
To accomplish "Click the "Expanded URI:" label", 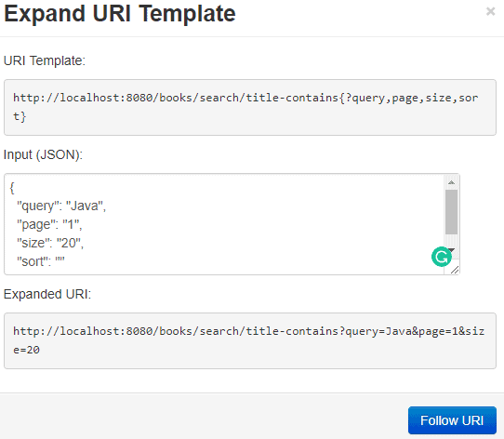I will 47,294.
